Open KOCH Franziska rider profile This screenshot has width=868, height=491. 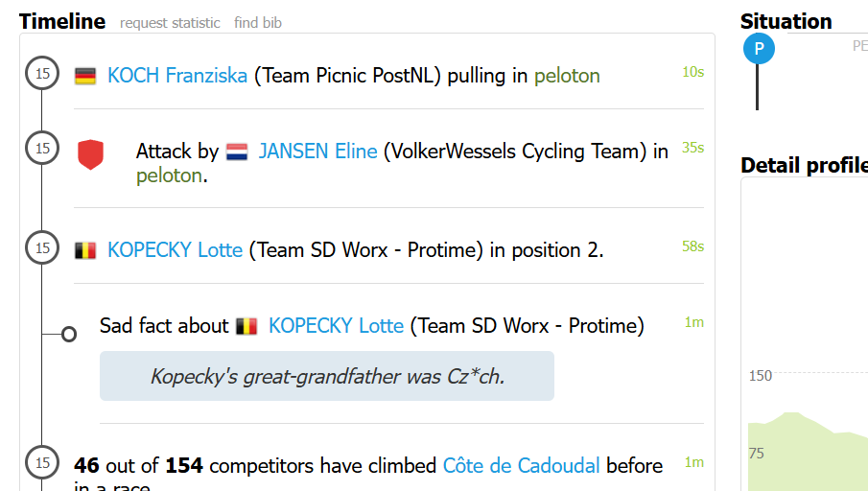(x=177, y=76)
